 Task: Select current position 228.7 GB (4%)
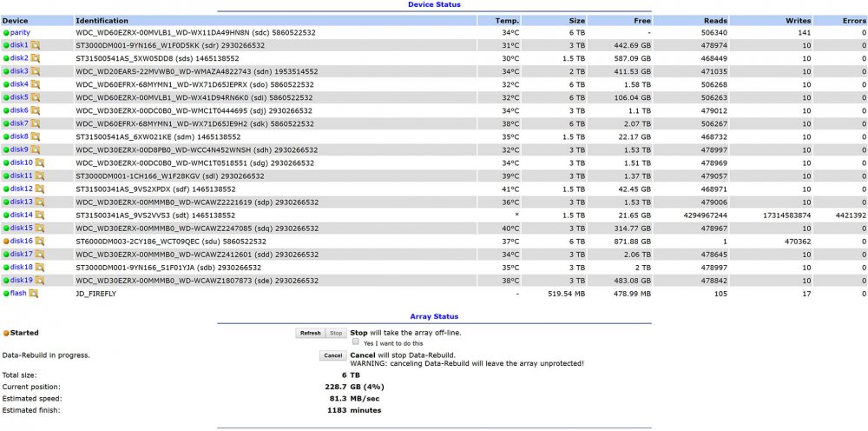pos(354,387)
